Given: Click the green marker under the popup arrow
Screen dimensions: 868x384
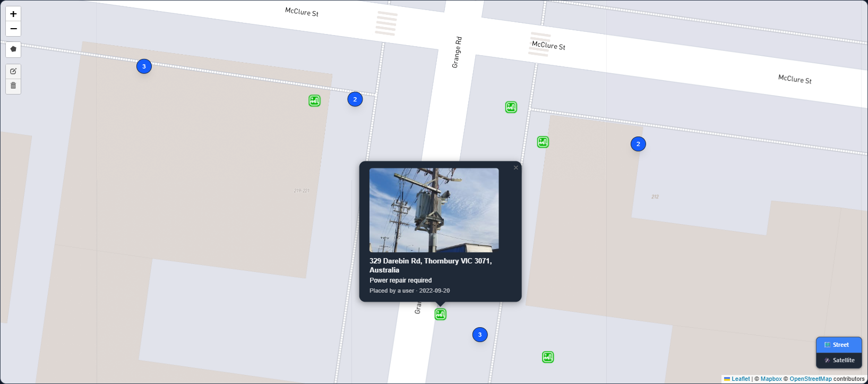Looking at the screenshot, I should 440,314.
